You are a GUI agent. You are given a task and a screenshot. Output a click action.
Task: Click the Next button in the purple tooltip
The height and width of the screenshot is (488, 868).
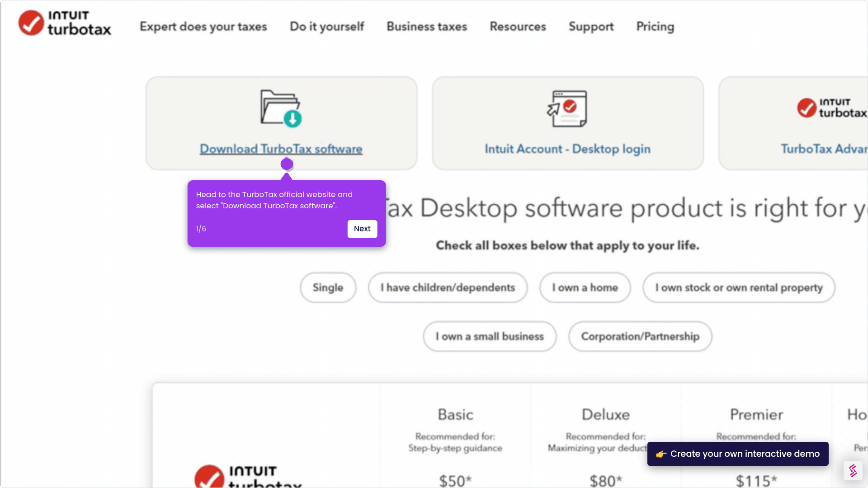[362, 229]
